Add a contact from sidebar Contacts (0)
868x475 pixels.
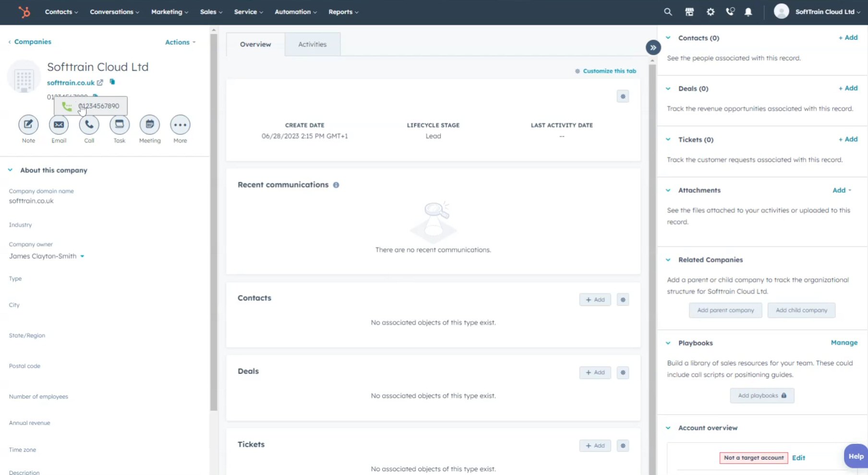tap(848, 37)
